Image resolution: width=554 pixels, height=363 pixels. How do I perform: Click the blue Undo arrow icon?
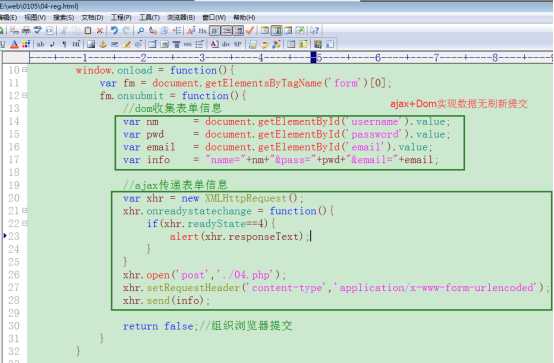point(114,31)
